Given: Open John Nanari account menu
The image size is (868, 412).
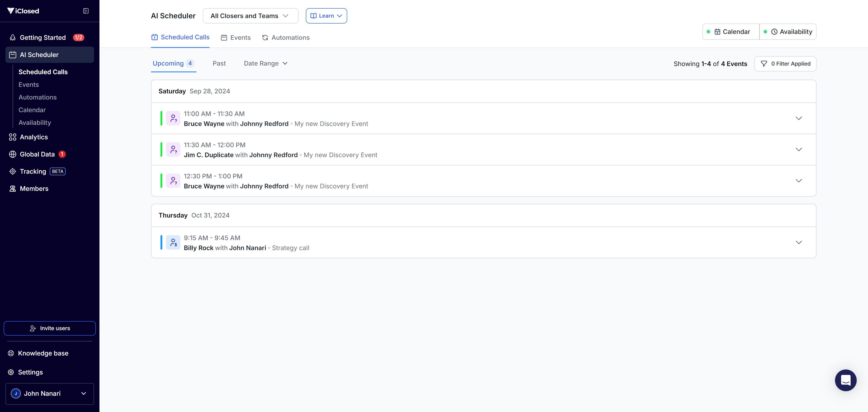Looking at the screenshot, I should 50,393.
